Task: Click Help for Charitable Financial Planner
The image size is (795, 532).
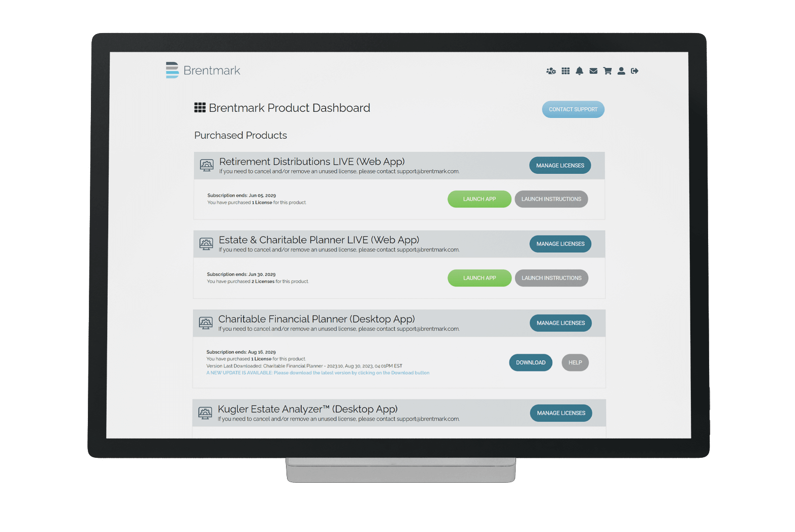Action: 575,363
